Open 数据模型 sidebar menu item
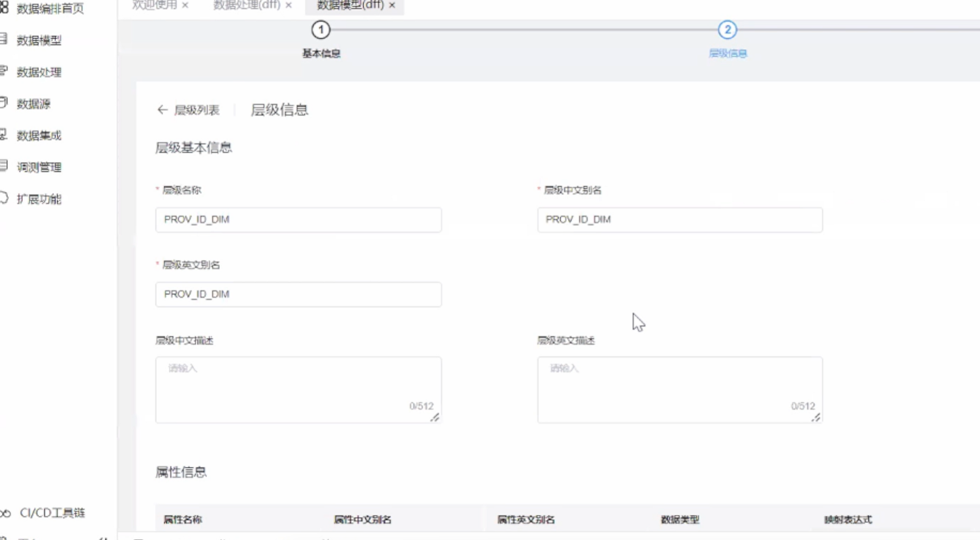 click(39, 40)
